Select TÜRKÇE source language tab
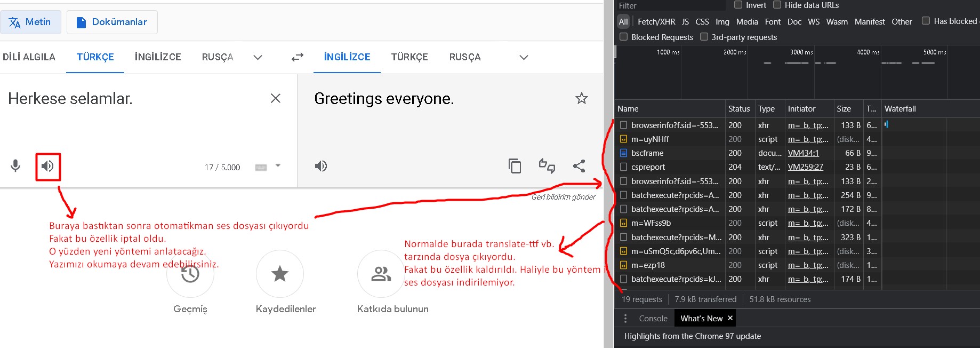The width and height of the screenshot is (980, 348). point(95,57)
